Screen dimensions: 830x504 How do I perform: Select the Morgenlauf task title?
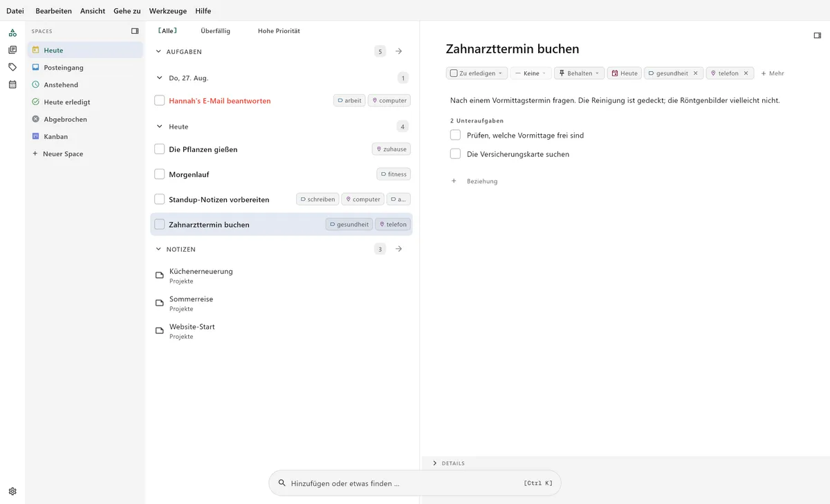point(189,174)
